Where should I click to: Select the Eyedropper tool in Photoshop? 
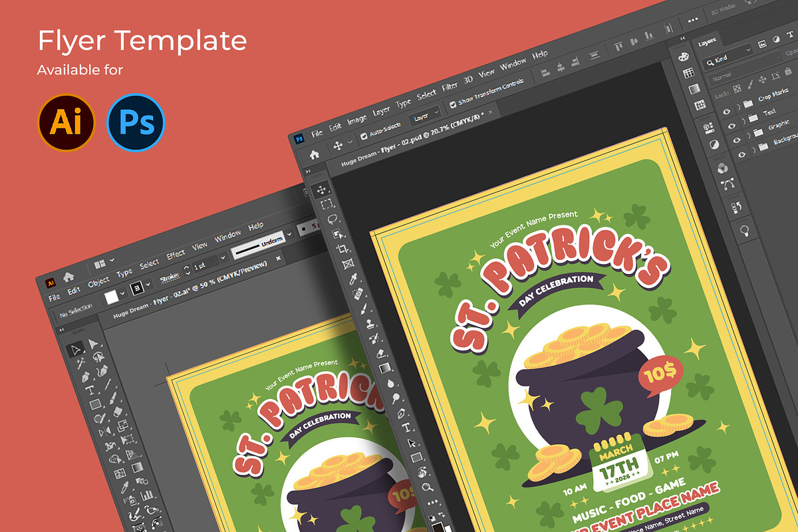(352, 279)
